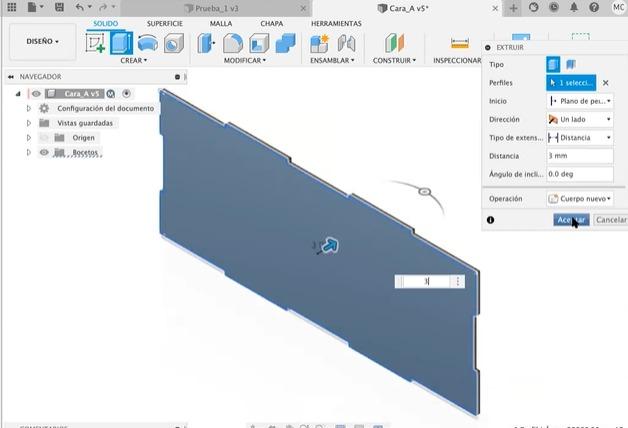Image resolution: width=628 pixels, height=428 pixels.
Task: Select the Create Sketch tool
Action: pos(95,43)
